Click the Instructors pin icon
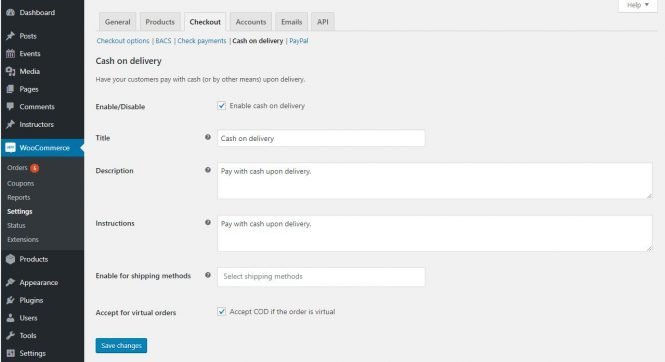Viewport: 665px width, 362px height. (x=10, y=125)
